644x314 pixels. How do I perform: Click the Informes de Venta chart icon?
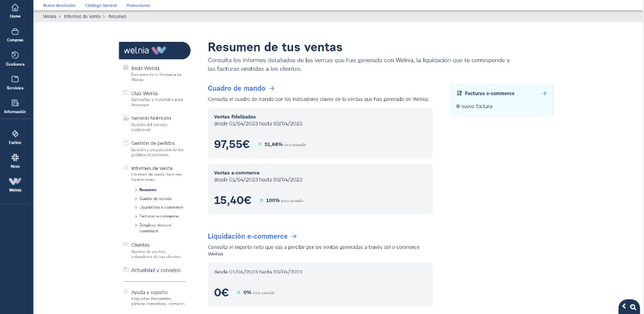coord(126,168)
